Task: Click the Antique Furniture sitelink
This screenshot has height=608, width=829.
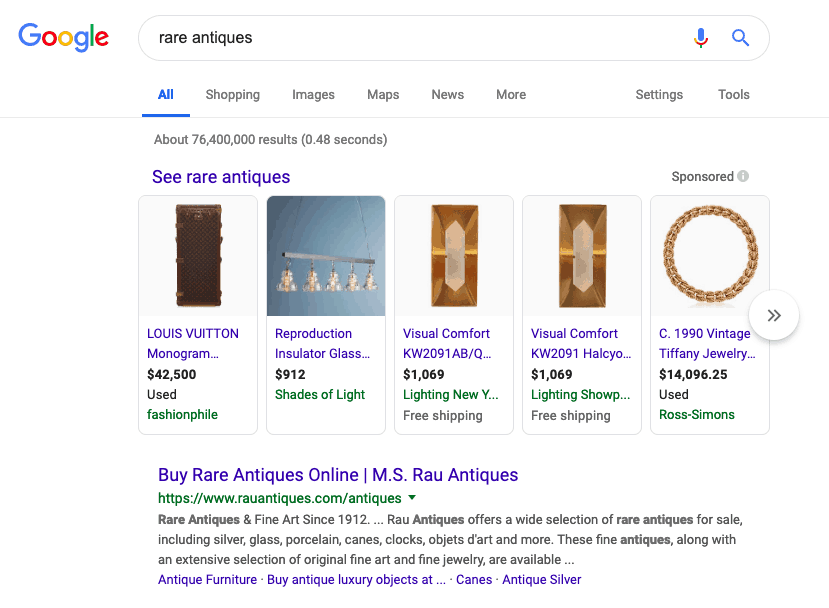Action: 207,579
